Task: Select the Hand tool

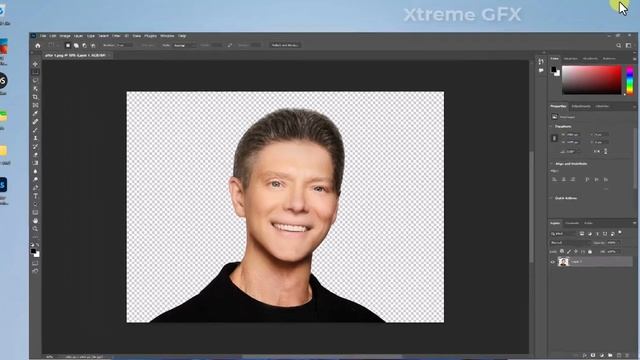Action: (36, 221)
